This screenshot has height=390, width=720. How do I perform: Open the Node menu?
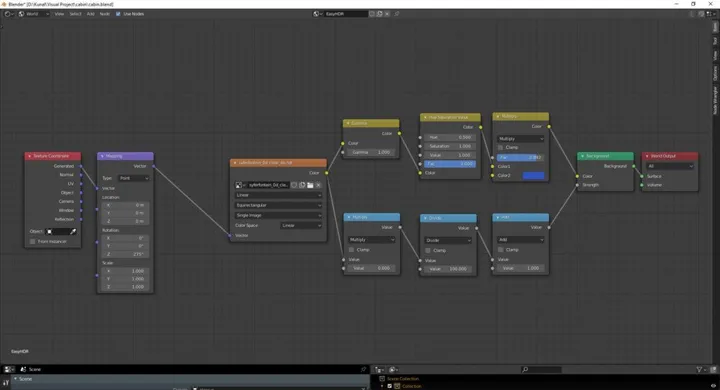tap(105, 14)
